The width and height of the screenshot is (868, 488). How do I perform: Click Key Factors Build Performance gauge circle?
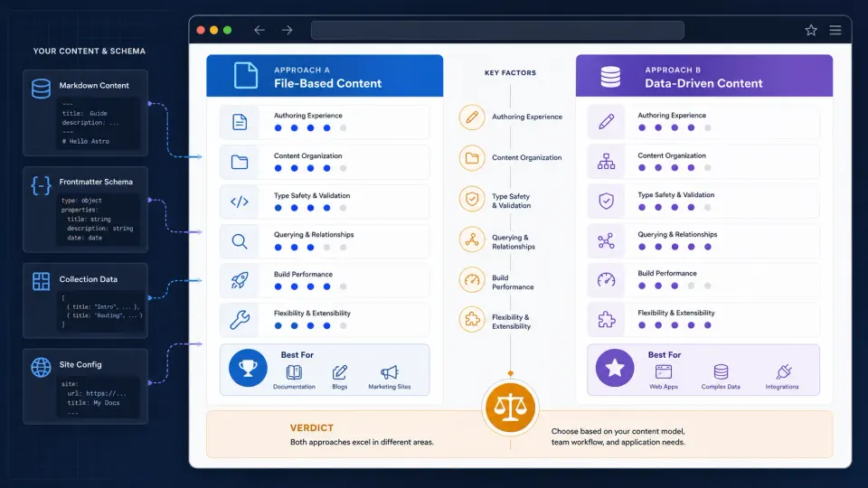(472, 280)
